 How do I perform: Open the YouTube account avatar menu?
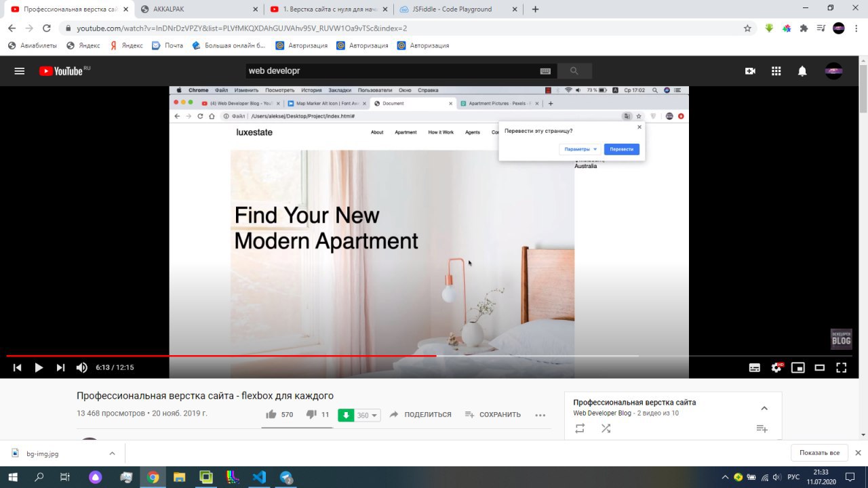point(833,70)
